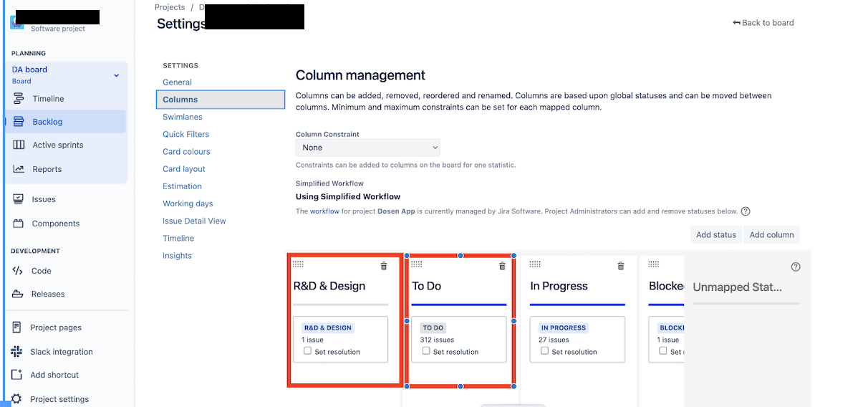
Task: Open Quick Filters settings
Action: [185, 134]
